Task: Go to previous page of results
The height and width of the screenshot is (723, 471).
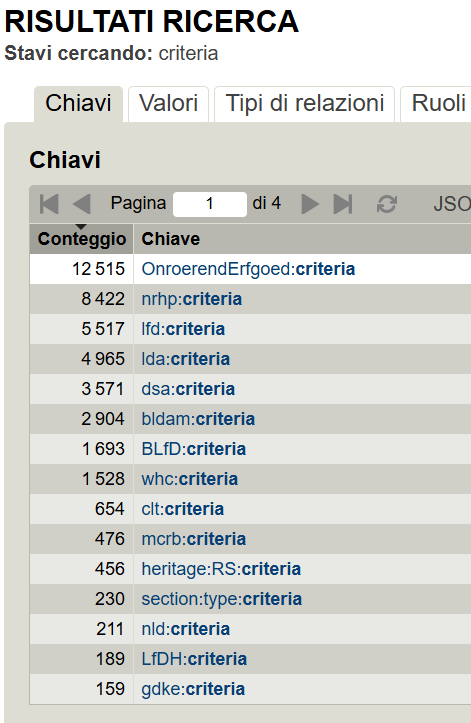Action: coord(82,204)
